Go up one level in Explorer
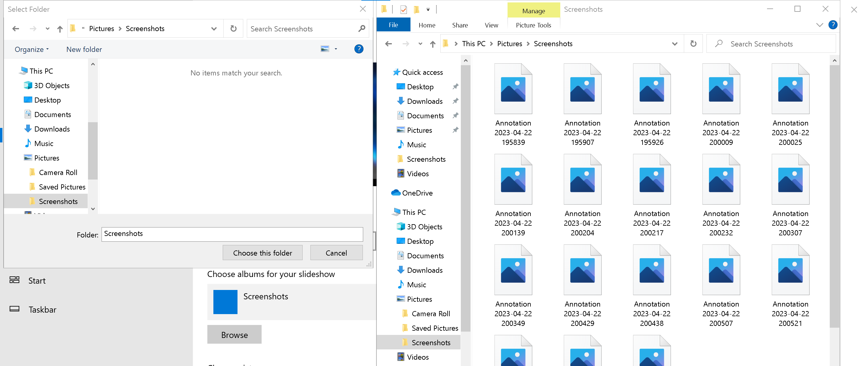This screenshot has width=868, height=366. (x=433, y=44)
